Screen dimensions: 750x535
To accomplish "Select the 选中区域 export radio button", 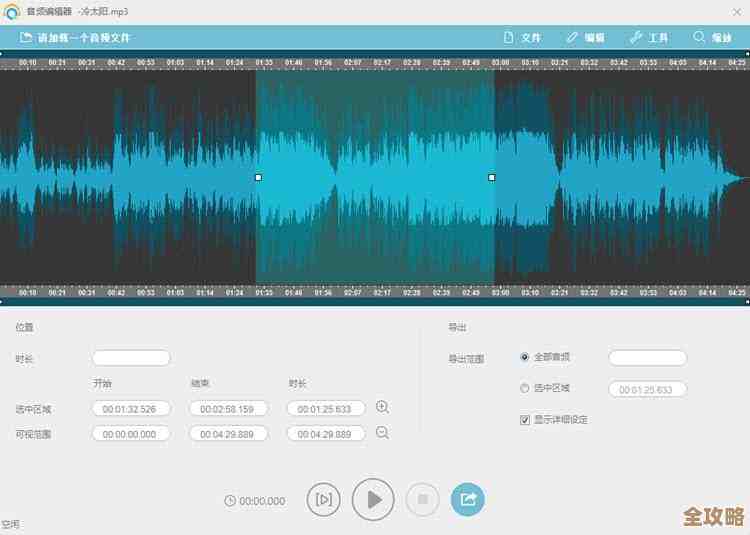I will (x=525, y=388).
